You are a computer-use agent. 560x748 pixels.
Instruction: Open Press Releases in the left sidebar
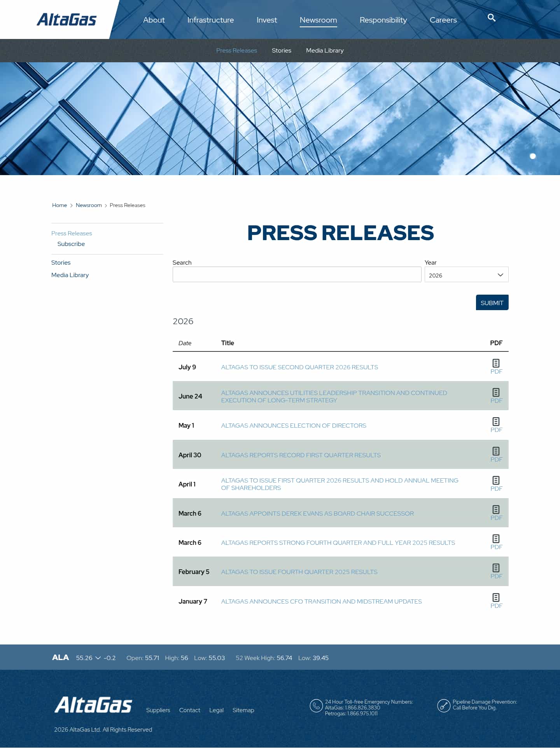72,233
